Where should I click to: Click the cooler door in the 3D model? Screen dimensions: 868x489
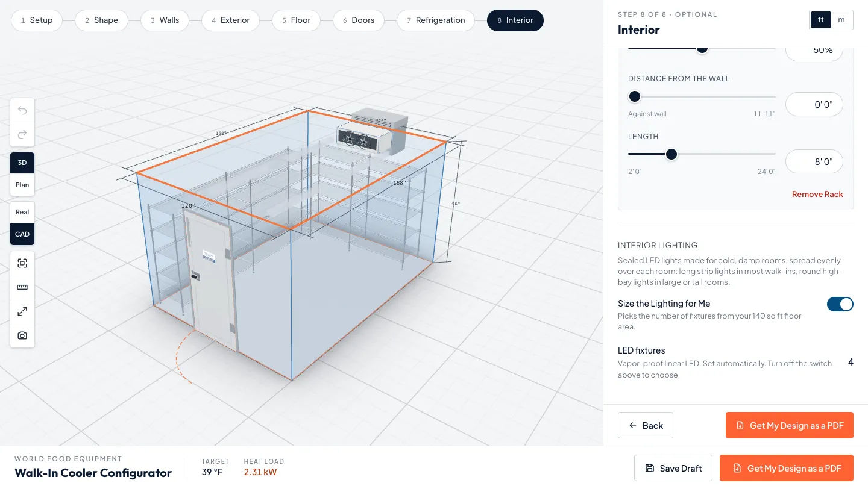(211, 280)
